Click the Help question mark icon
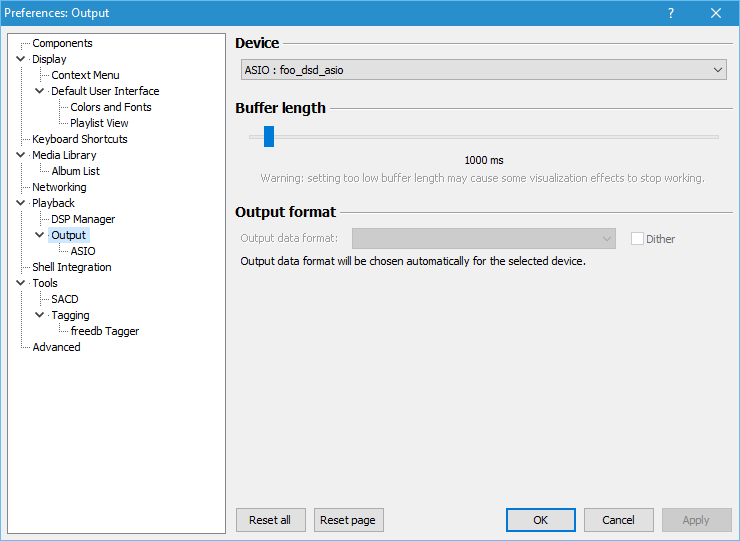Image resolution: width=740 pixels, height=541 pixels. 670,13
